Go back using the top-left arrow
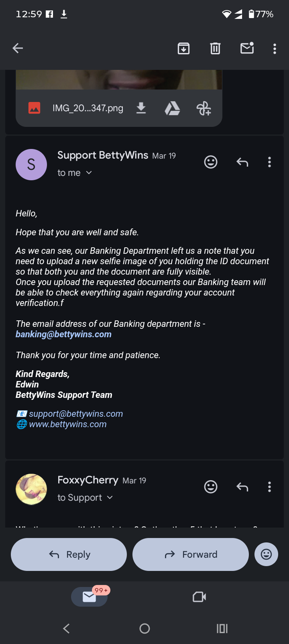The height and width of the screenshot is (644, 289). (18, 49)
